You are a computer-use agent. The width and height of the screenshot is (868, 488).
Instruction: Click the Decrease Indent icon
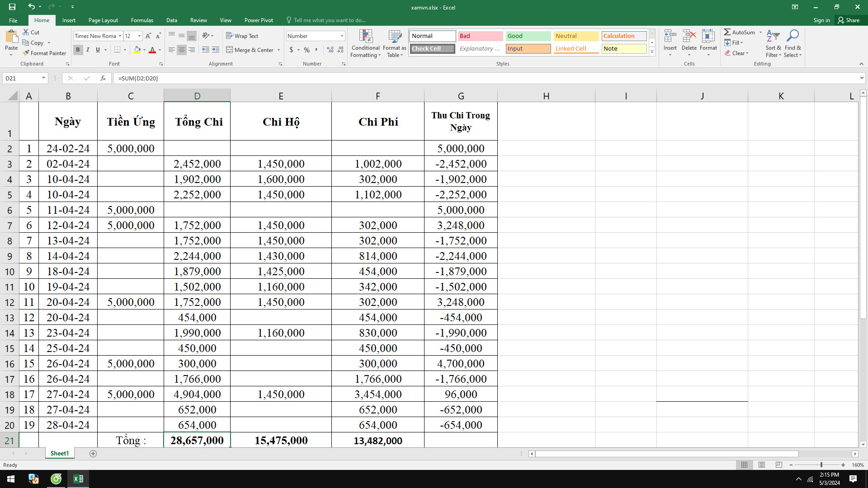(x=206, y=50)
